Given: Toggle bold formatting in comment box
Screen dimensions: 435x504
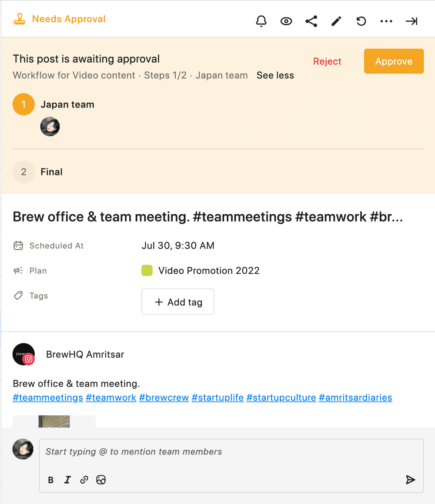Looking at the screenshot, I should tap(51, 480).
